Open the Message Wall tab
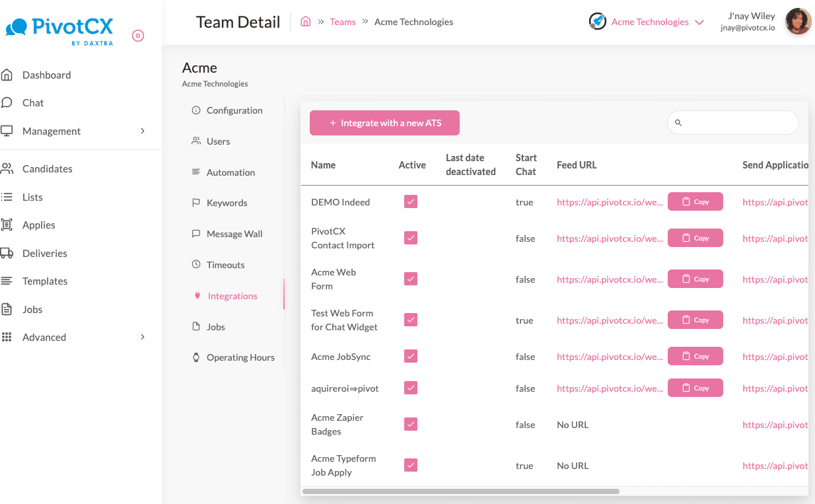The height and width of the screenshot is (504, 815). point(234,234)
